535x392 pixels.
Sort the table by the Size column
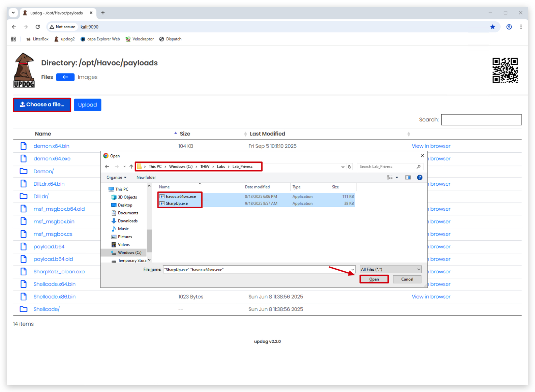[x=185, y=134]
